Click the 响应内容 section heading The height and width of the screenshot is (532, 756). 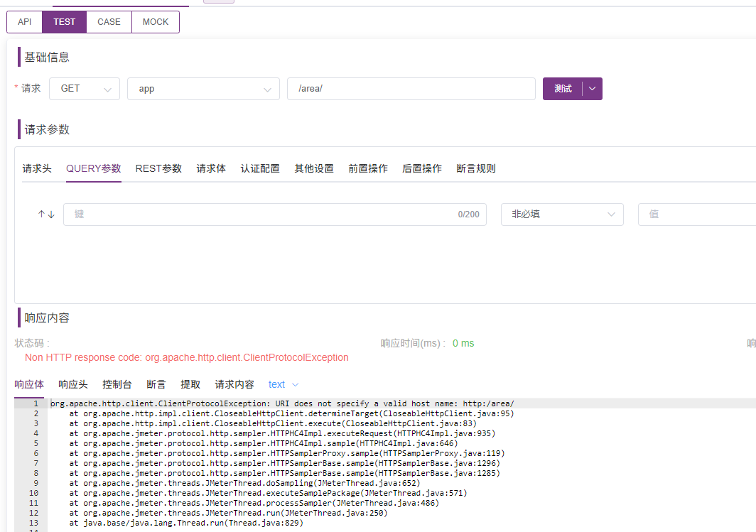47,318
